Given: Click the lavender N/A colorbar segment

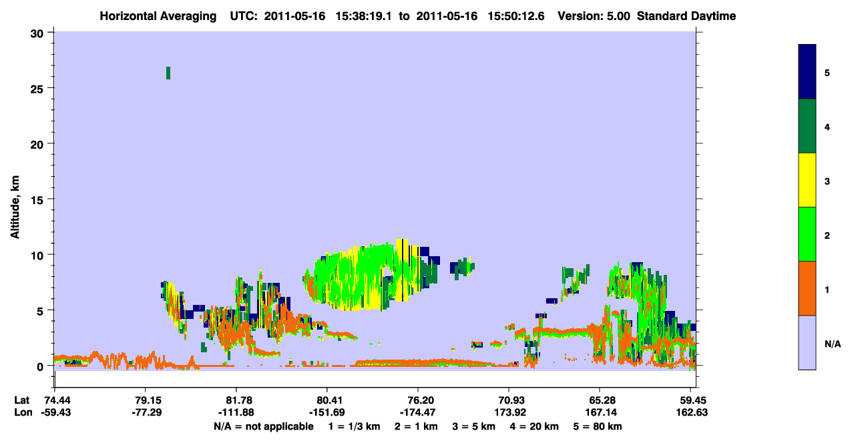Looking at the screenshot, I should [x=807, y=342].
